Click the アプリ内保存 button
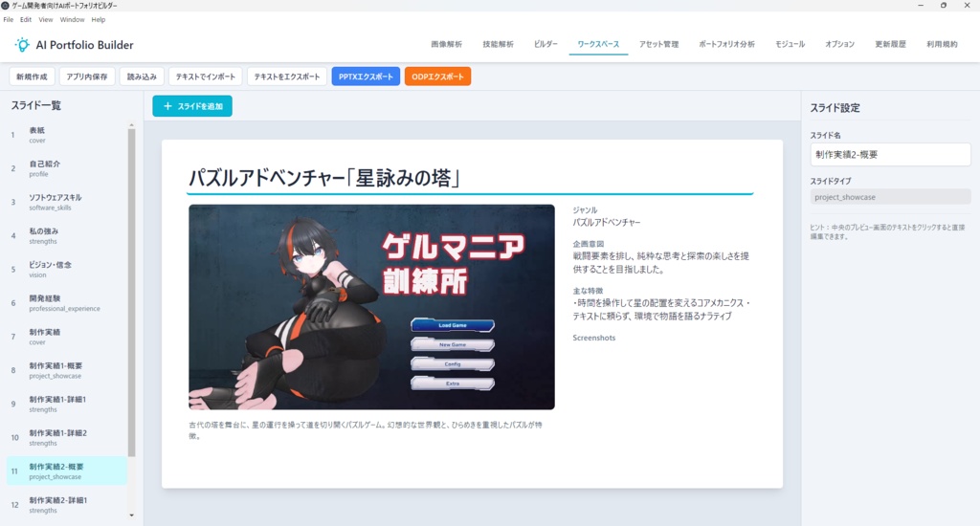The width and height of the screenshot is (980, 526). 87,77
